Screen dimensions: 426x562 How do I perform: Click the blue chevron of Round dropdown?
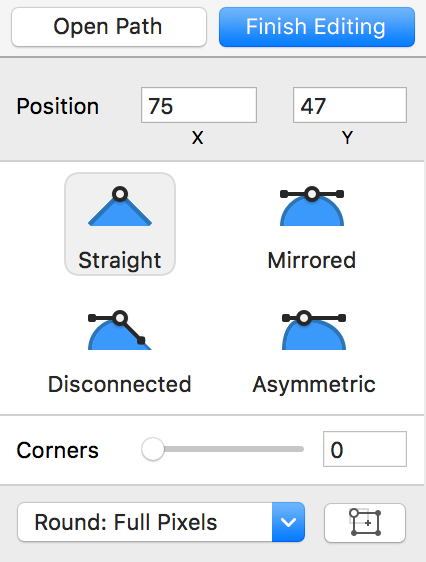tap(288, 522)
